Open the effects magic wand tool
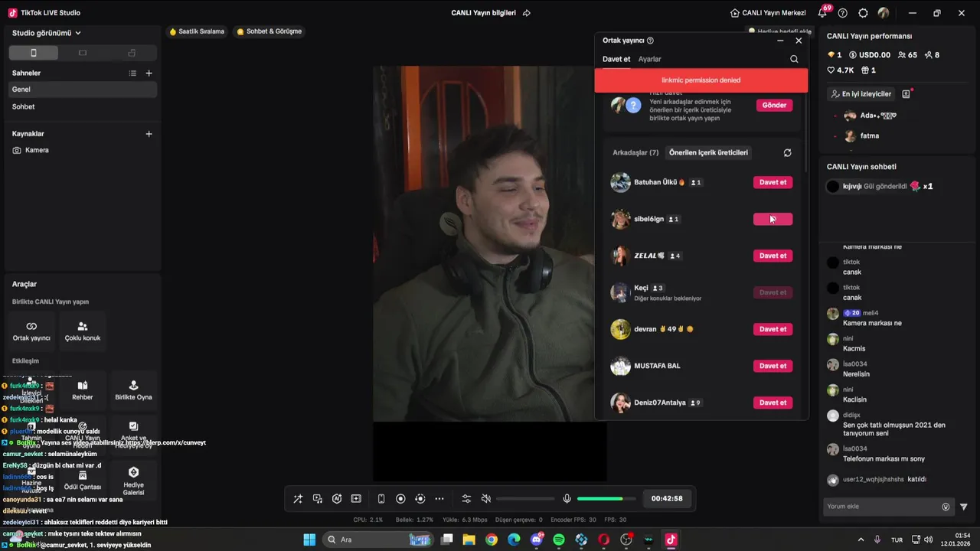980x551 pixels. tap(298, 499)
